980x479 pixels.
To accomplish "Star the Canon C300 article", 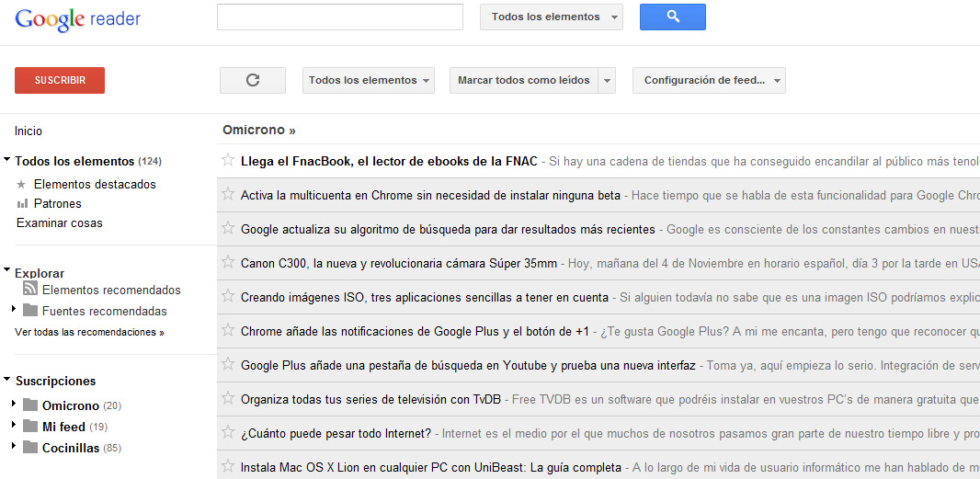I will (x=228, y=262).
